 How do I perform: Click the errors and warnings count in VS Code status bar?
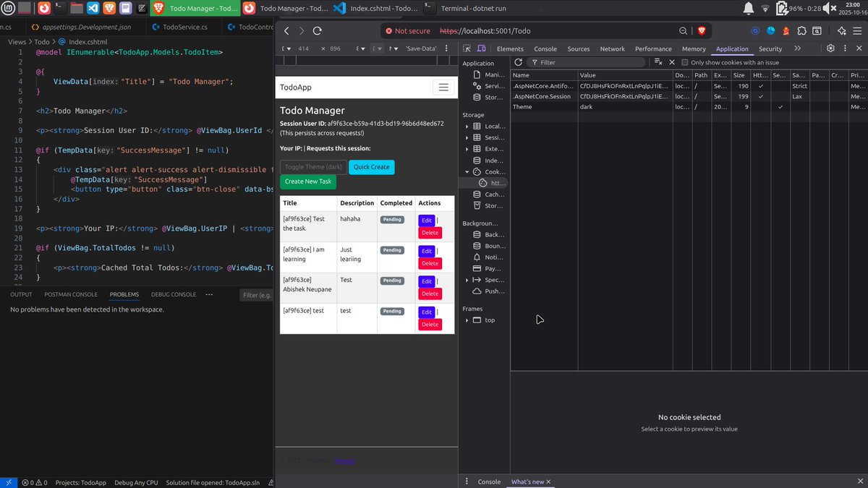coord(34,482)
